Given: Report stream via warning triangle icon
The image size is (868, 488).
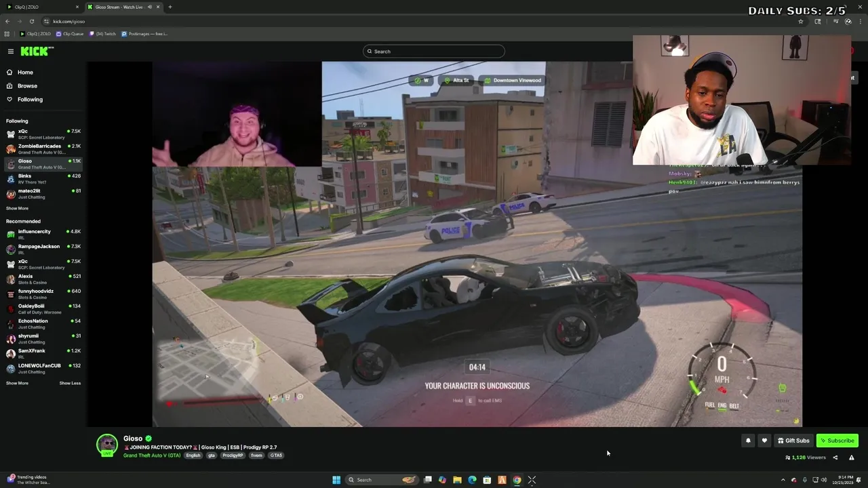Looking at the screenshot, I should tap(851, 457).
